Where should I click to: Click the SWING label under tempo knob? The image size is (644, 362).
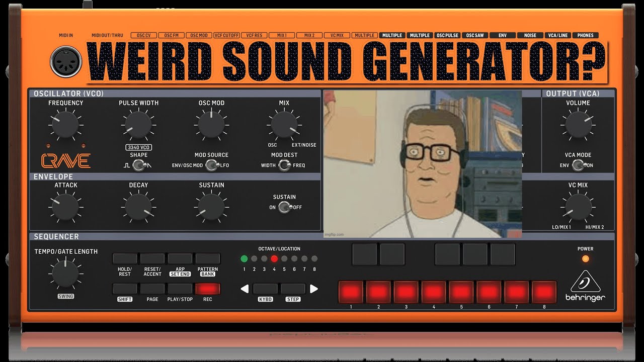point(66,296)
